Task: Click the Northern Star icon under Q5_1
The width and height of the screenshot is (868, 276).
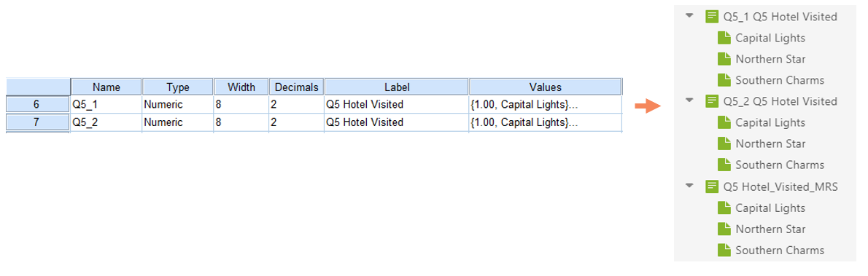Action: tap(724, 59)
